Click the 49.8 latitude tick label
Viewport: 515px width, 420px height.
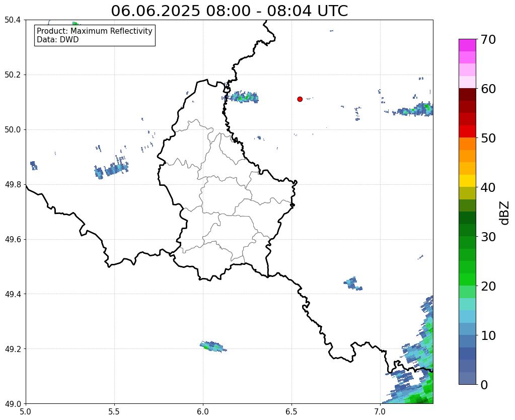(13, 185)
